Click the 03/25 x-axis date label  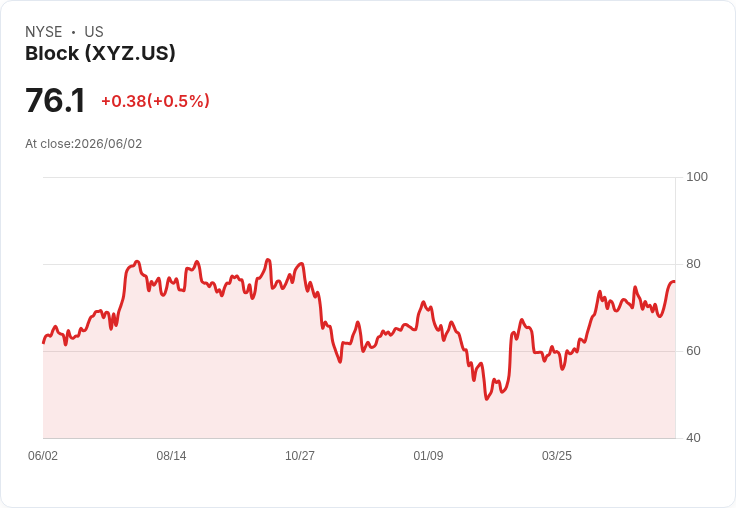pos(557,455)
